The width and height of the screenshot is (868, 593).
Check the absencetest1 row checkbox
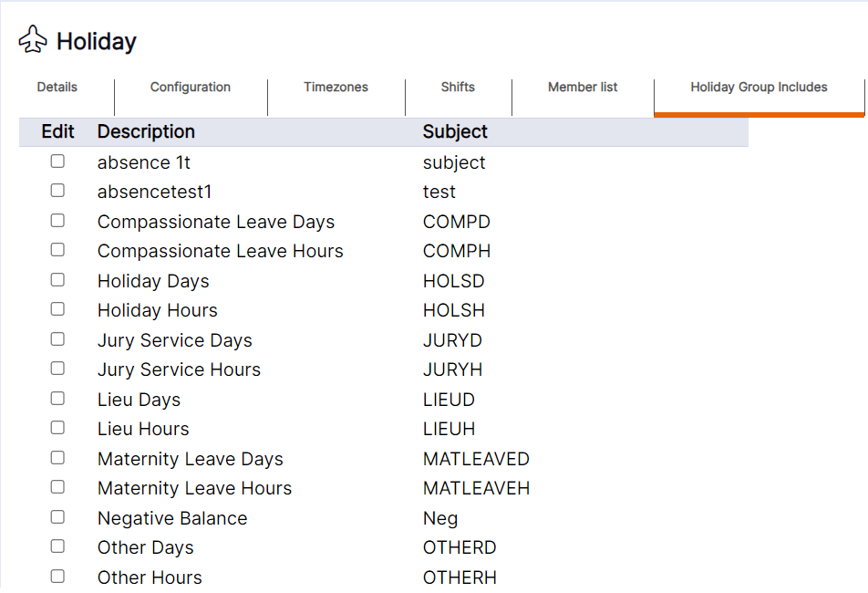57,191
